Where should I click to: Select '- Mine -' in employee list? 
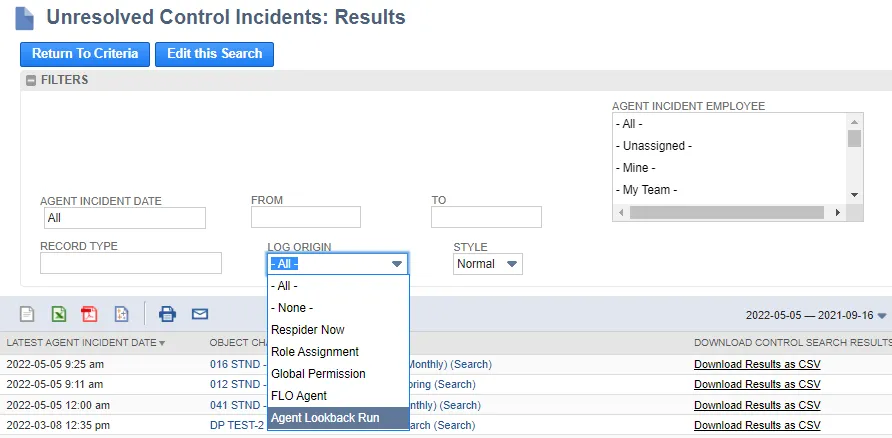click(x=730, y=168)
